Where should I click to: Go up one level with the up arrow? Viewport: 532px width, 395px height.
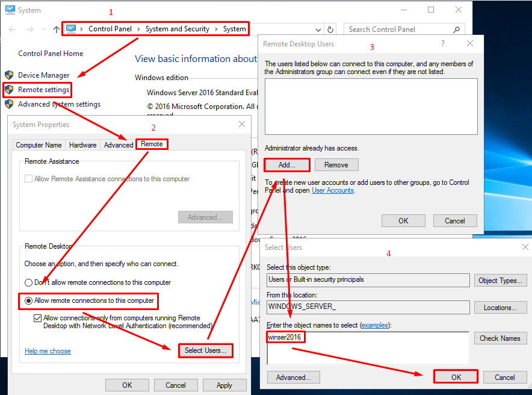[x=57, y=30]
